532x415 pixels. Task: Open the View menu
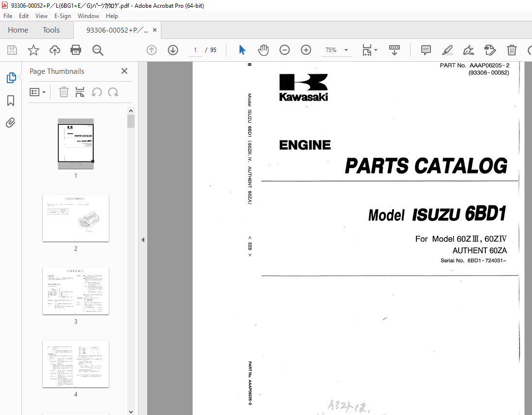41,16
